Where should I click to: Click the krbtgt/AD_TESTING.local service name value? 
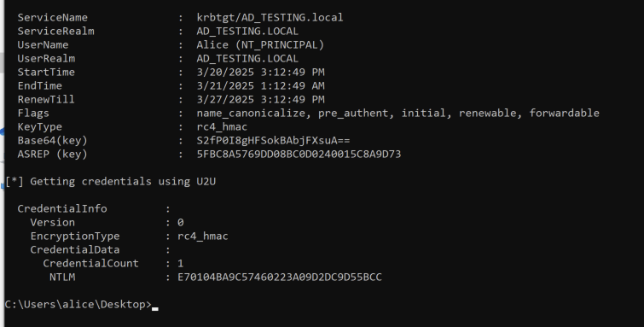pos(270,18)
